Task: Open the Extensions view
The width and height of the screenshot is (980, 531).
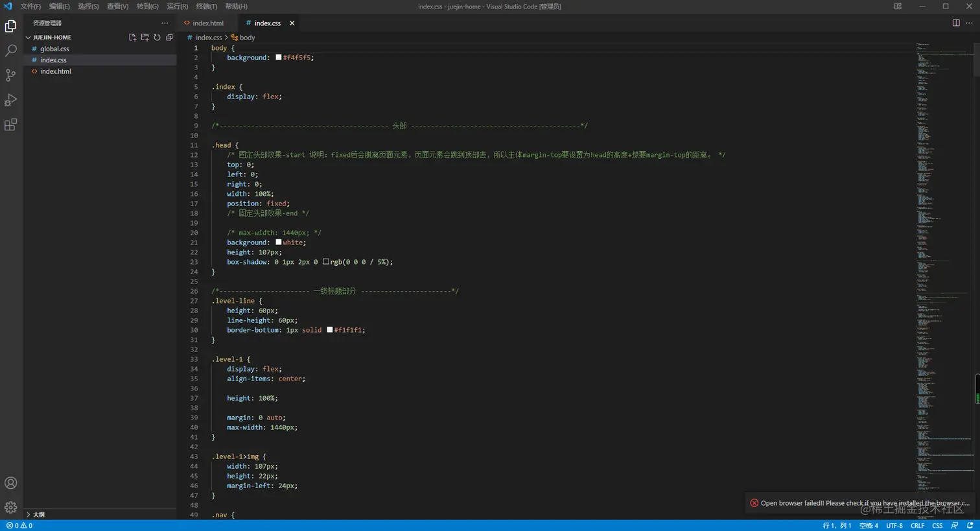Action: click(11, 124)
